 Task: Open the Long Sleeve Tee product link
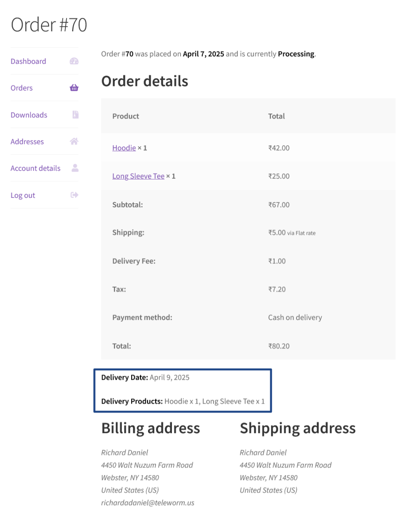click(138, 176)
